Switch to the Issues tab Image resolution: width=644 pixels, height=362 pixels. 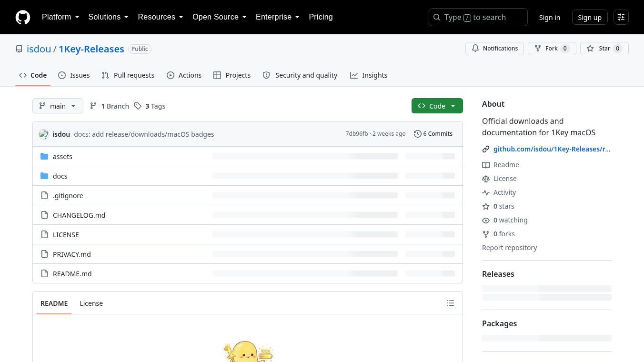(x=74, y=75)
